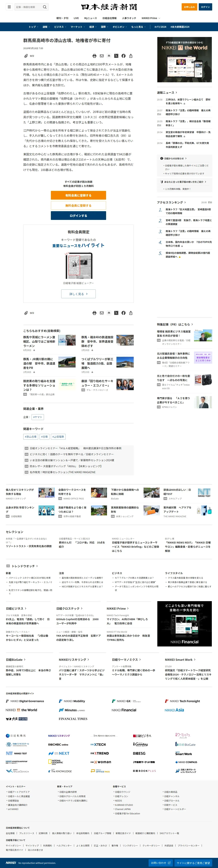This screenshot has height=868, width=218.
Task: Open the 朝刊・夕刊 header tab
Action: (x=62, y=18)
